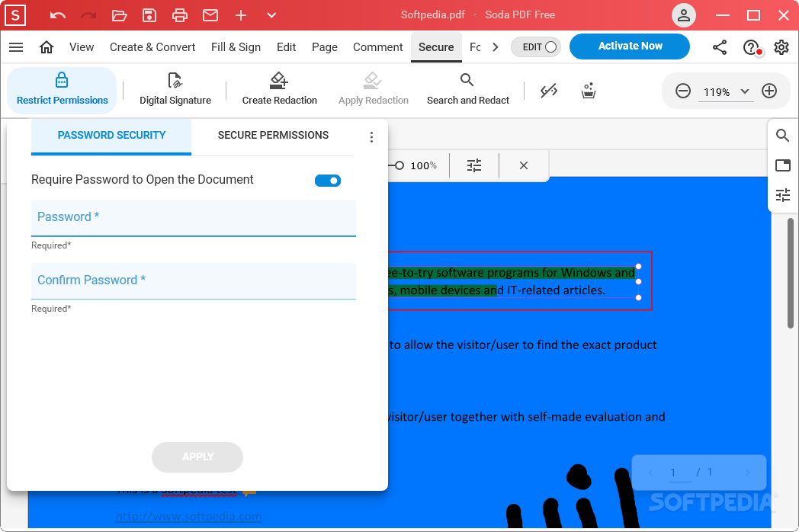Screen dimensions: 799x532
Task: Select the PASSWORD SECURITY tab
Action: coord(111,136)
